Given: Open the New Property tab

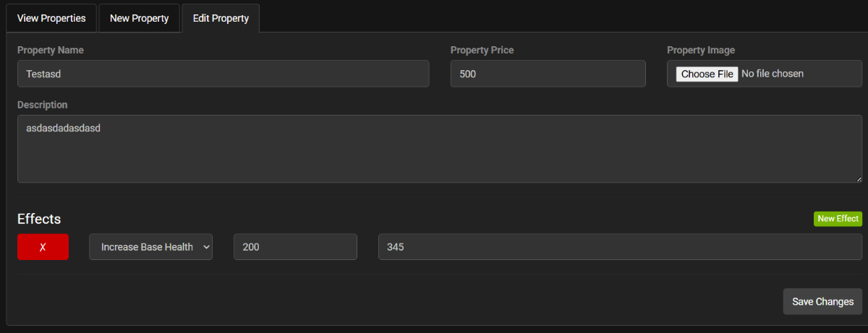Looking at the screenshot, I should pos(139,18).
